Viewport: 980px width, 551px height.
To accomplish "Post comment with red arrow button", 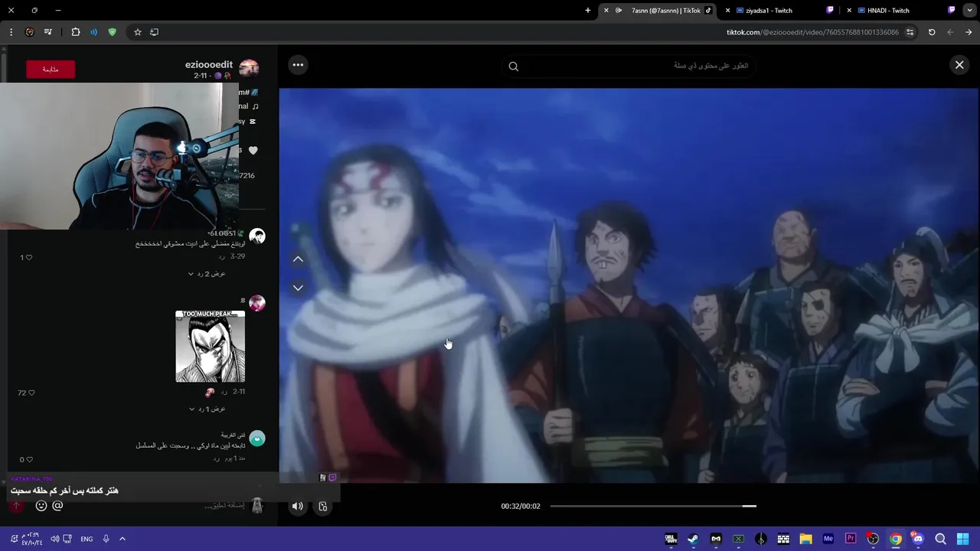I will coord(16,505).
